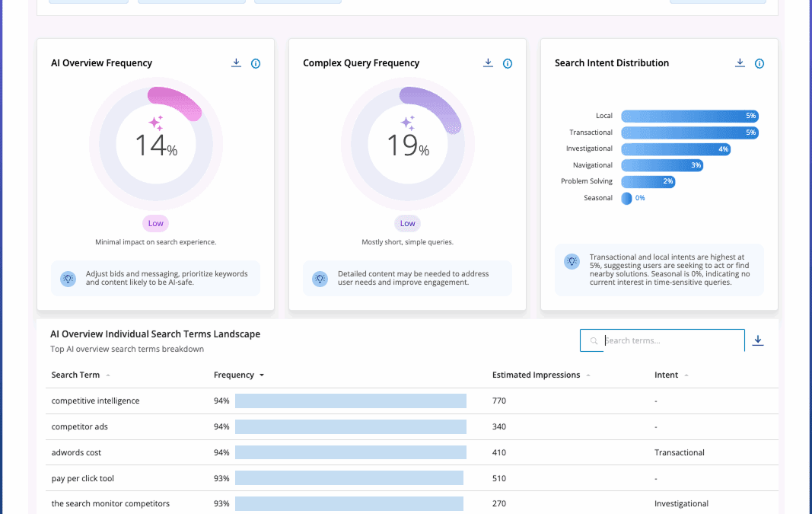
Task: Click the lightbulb icon in AI Overview recommendation
Action: 68,279
